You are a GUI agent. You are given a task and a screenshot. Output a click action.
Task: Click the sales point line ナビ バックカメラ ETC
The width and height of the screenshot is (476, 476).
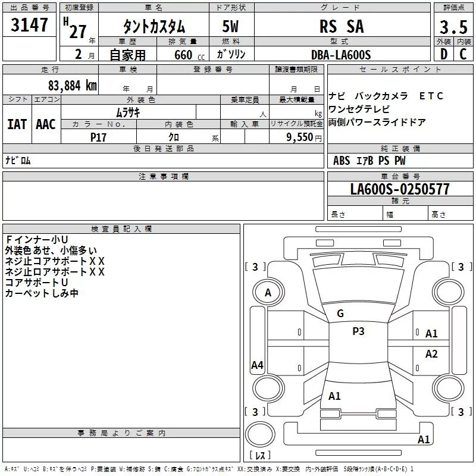[x=386, y=96]
